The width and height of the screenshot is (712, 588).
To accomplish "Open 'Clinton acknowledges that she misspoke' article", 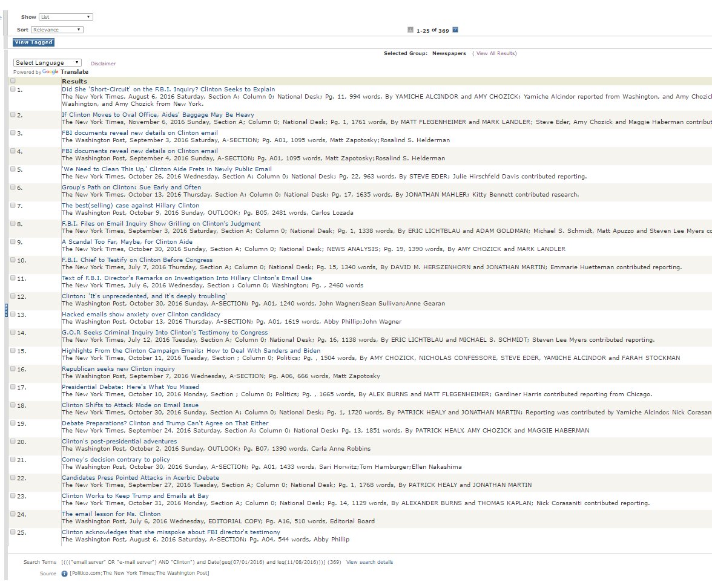I will [x=171, y=532].
